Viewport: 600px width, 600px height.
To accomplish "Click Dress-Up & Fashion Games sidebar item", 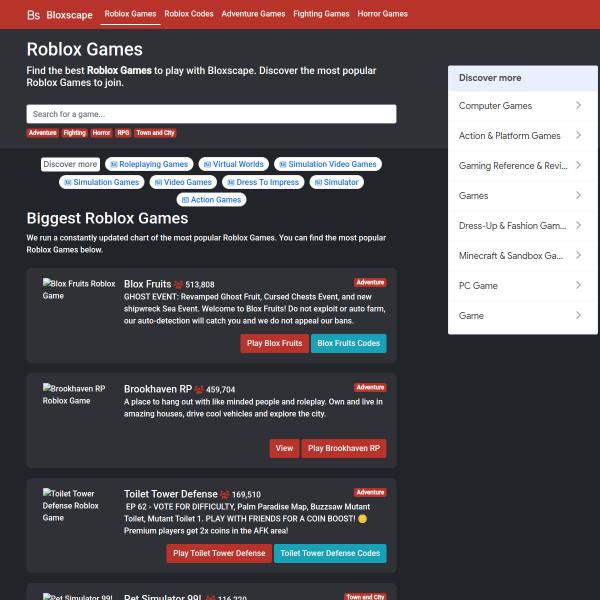I will coord(523,225).
